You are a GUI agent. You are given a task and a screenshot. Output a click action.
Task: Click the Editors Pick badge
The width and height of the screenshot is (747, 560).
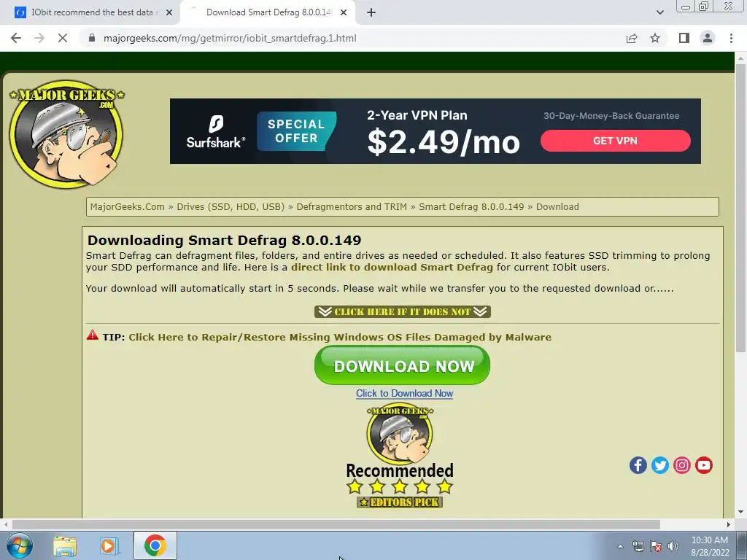[400, 502]
